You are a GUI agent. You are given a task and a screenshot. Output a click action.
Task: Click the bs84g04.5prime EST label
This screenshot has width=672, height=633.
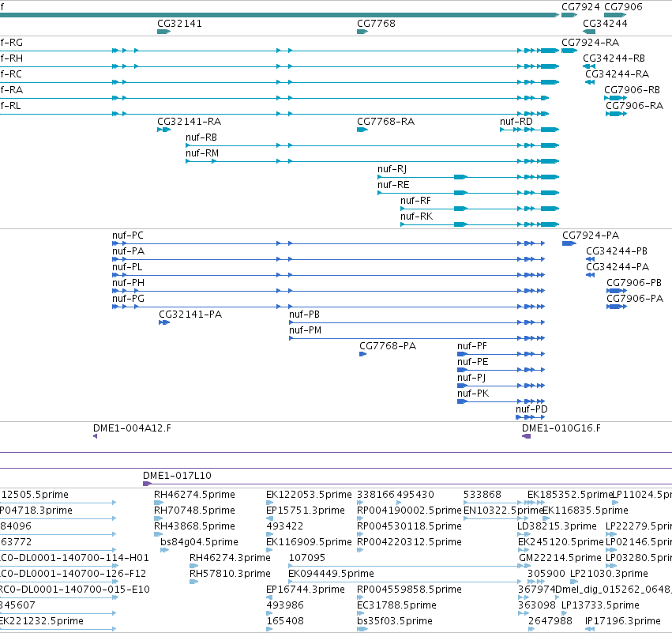[199, 542]
